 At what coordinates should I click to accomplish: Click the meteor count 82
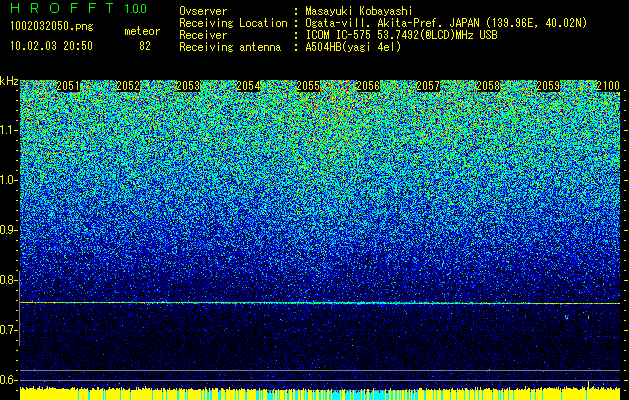coord(145,46)
